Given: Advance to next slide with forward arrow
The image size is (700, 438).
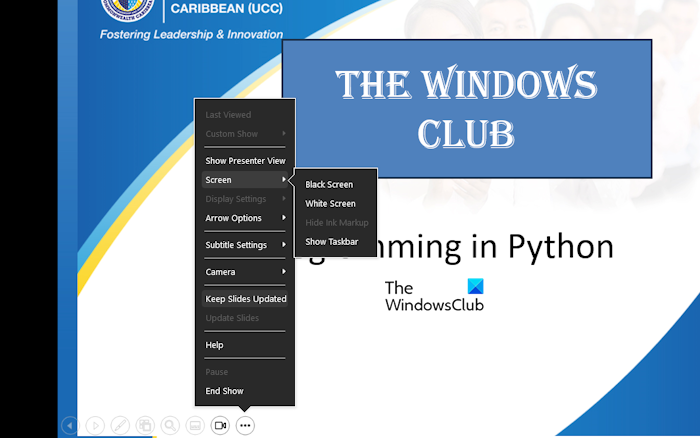Looking at the screenshot, I should 95,425.
